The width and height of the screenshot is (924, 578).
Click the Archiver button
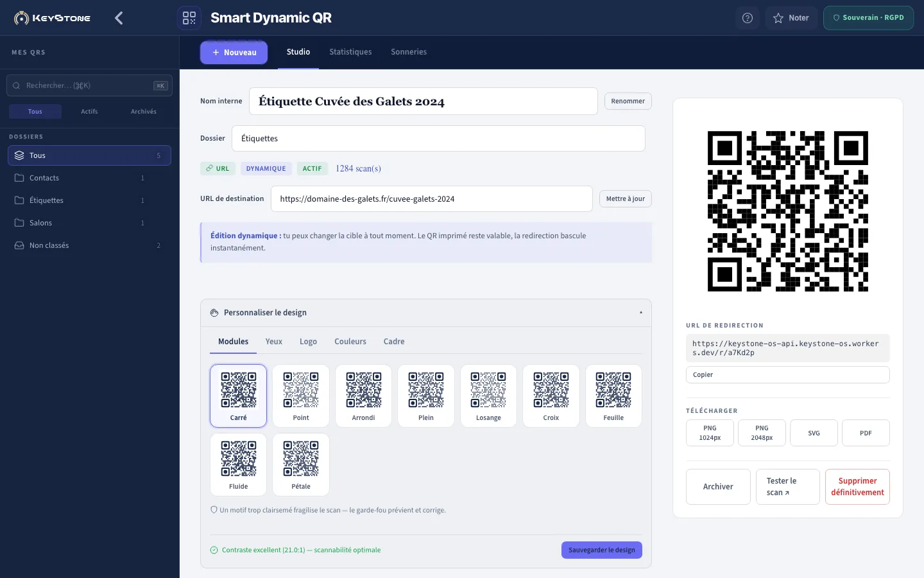pos(718,487)
